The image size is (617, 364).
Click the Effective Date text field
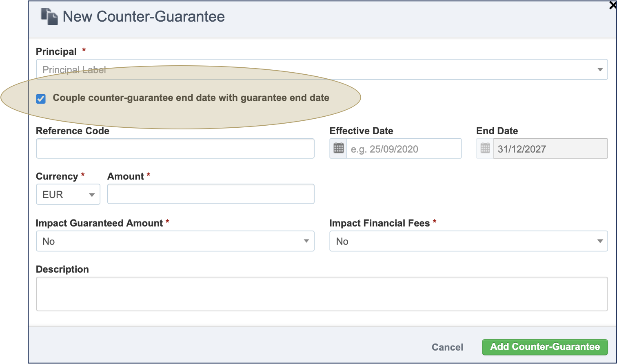tap(404, 149)
